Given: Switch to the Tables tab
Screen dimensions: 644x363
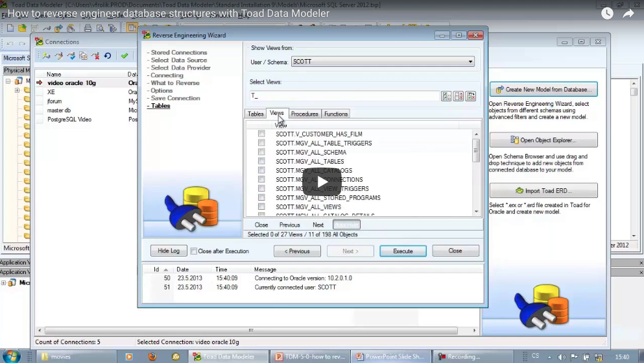Looking at the screenshot, I should [x=256, y=114].
